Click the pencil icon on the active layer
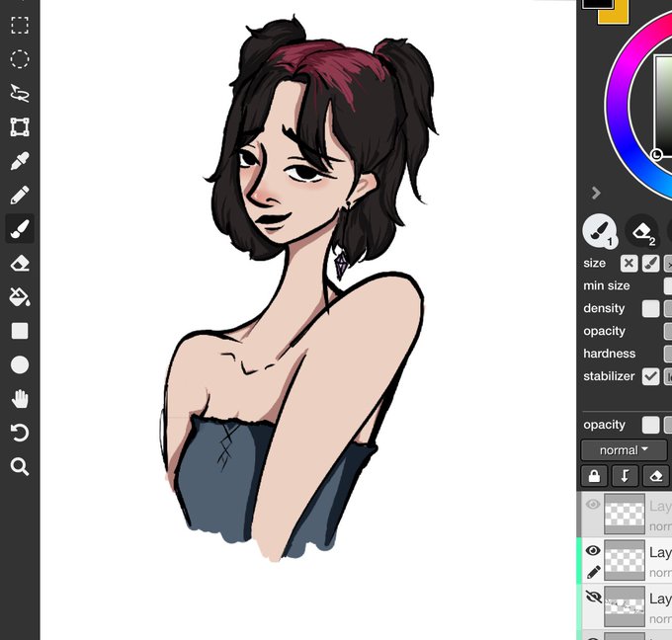This screenshot has width=672, height=640. [x=593, y=572]
